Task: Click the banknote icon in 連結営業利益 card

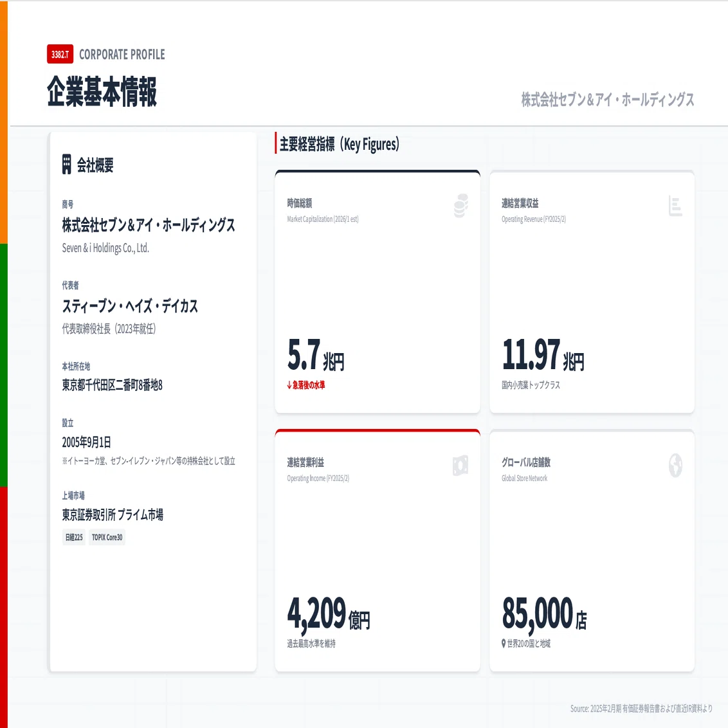Action: click(x=460, y=465)
